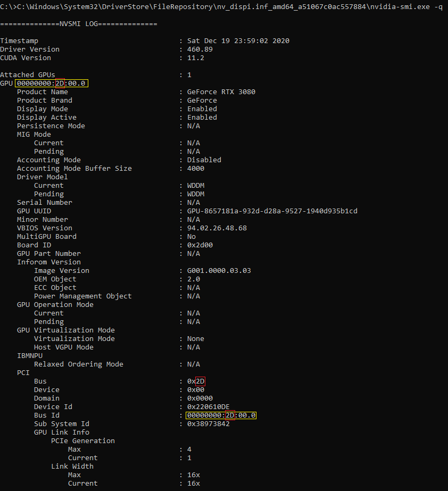448x491 pixels.
Task: Click PCIe Generation Current value 1
Action: pyautogui.click(x=189, y=458)
